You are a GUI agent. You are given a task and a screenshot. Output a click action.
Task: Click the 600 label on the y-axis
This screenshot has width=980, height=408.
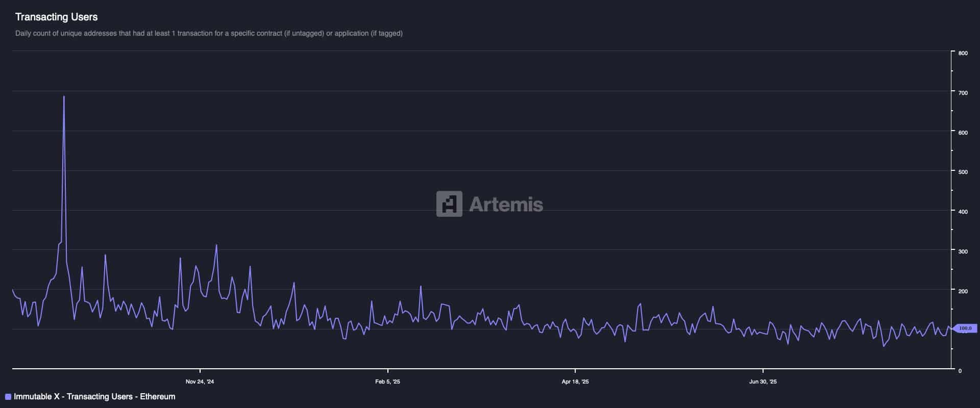[x=963, y=133]
